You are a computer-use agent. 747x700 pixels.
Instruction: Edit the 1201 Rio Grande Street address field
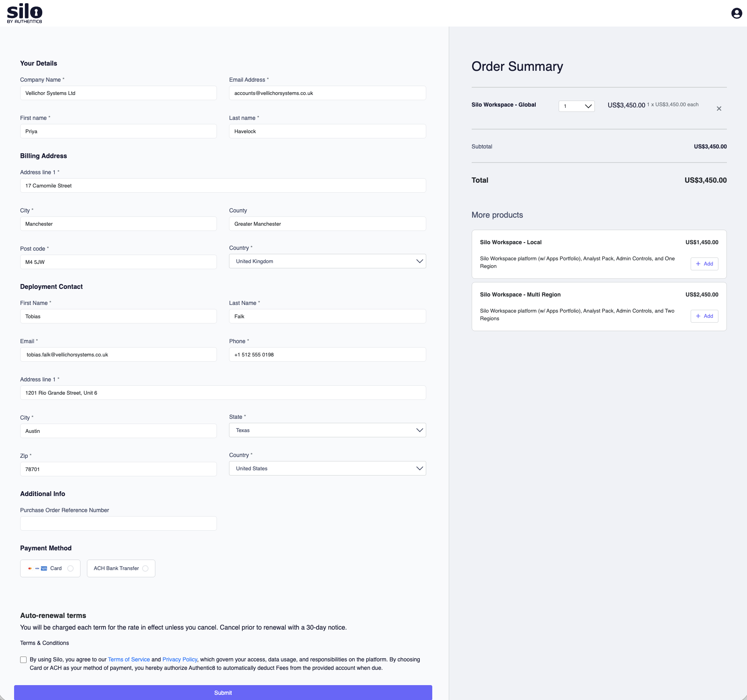pyautogui.click(x=223, y=393)
